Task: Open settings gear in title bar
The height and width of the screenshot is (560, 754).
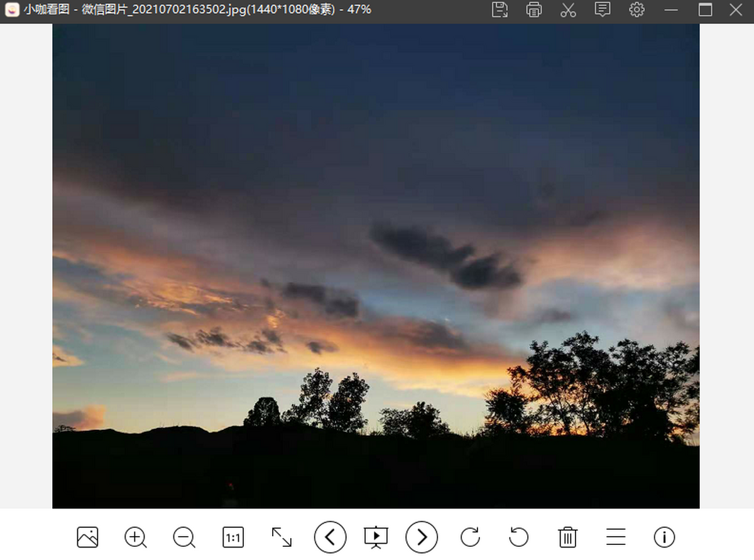Action: coord(637,9)
